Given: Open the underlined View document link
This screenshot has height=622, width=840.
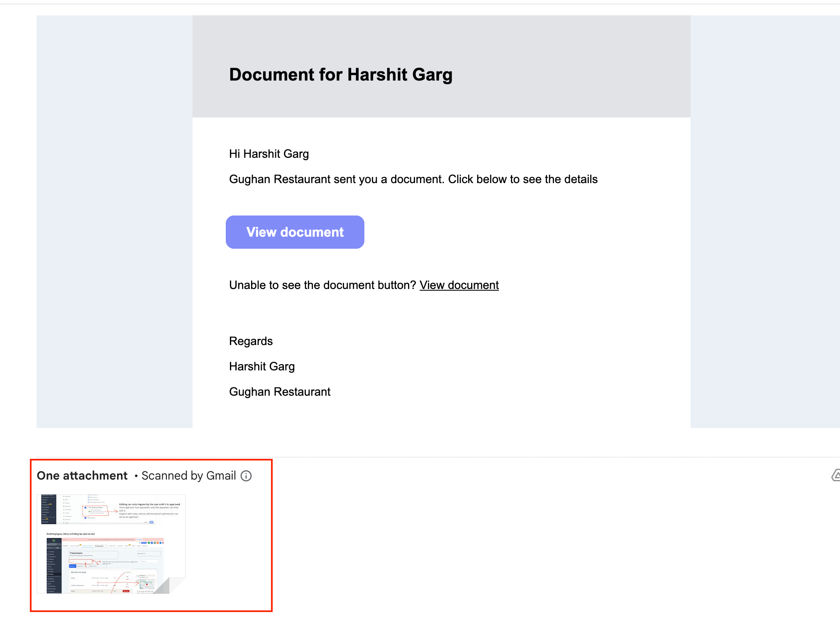Looking at the screenshot, I should pos(459,285).
